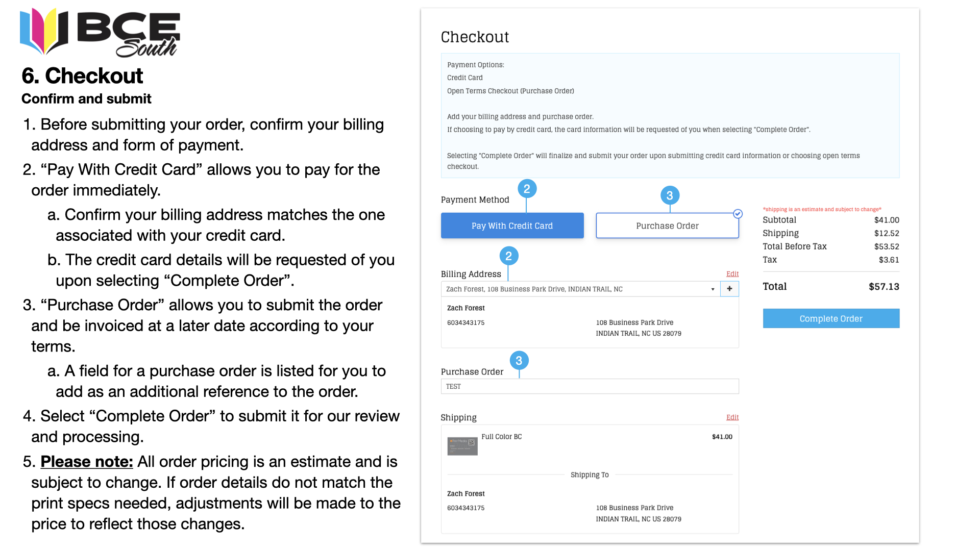Open the Zach Forest billing address selector
This screenshot has height=551, width=980.
point(580,289)
